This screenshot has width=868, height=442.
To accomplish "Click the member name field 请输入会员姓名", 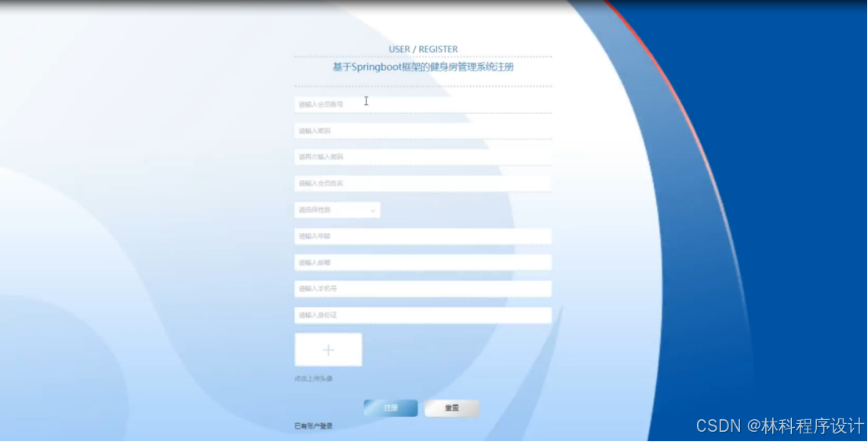I will (x=423, y=184).
